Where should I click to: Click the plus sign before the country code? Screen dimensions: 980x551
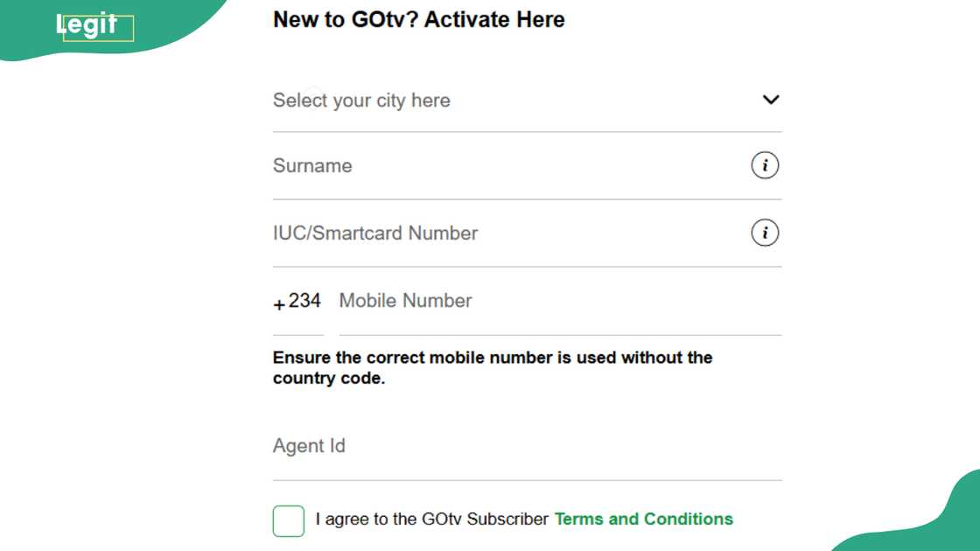point(279,304)
